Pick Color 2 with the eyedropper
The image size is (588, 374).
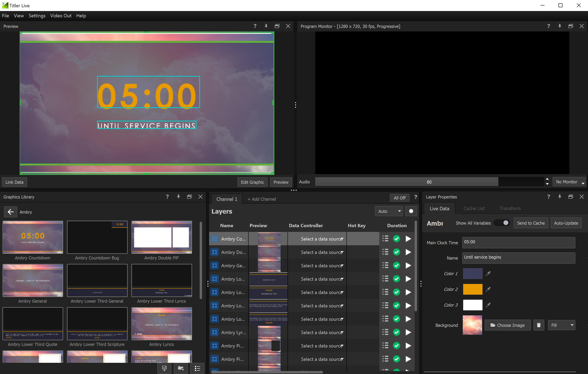(488, 289)
